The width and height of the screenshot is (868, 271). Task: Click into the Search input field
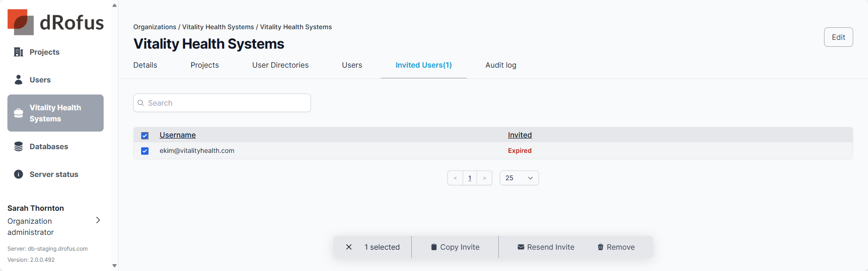227,103
